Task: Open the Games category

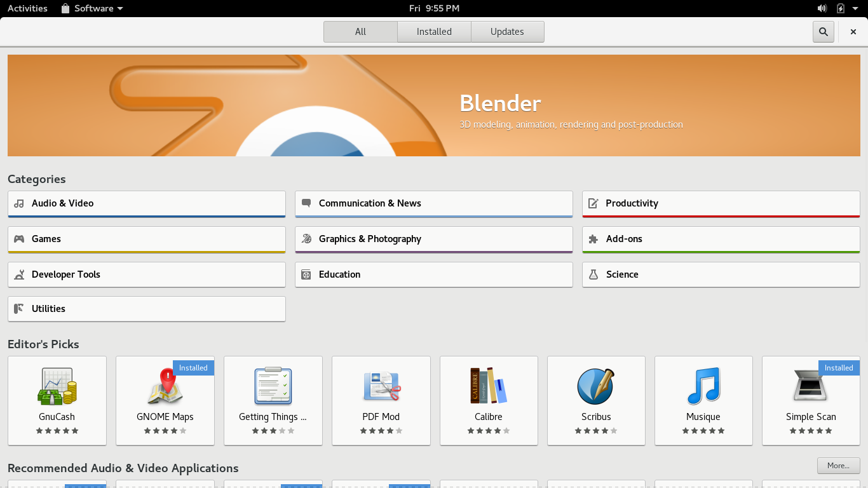Action: coord(147,240)
